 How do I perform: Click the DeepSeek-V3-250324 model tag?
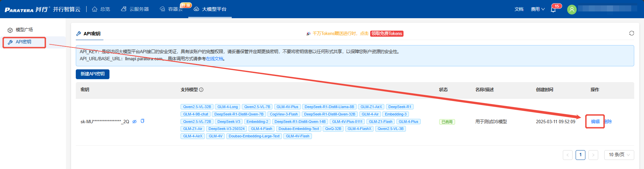pyautogui.click(x=227, y=129)
